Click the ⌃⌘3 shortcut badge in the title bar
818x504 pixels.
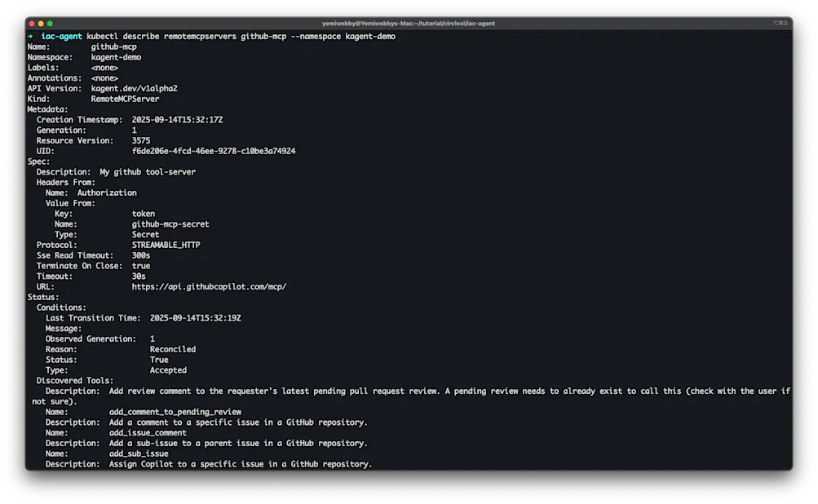point(780,24)
